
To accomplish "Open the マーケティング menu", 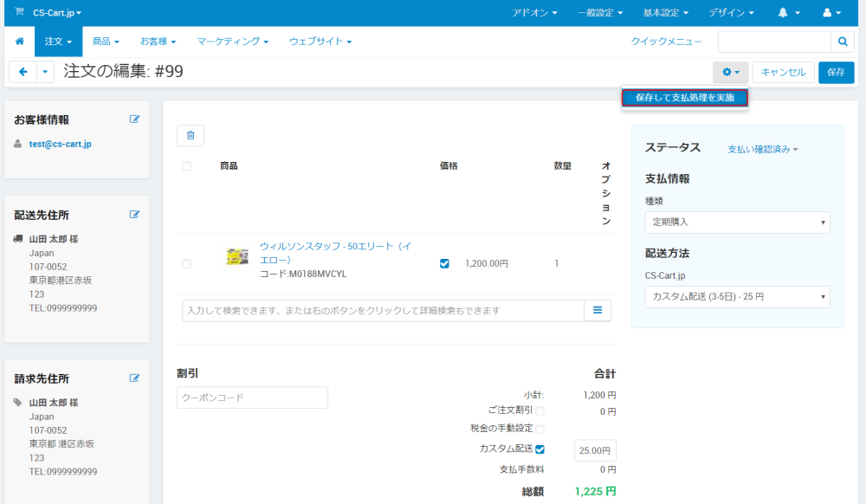I will click(x=232, y=42).
